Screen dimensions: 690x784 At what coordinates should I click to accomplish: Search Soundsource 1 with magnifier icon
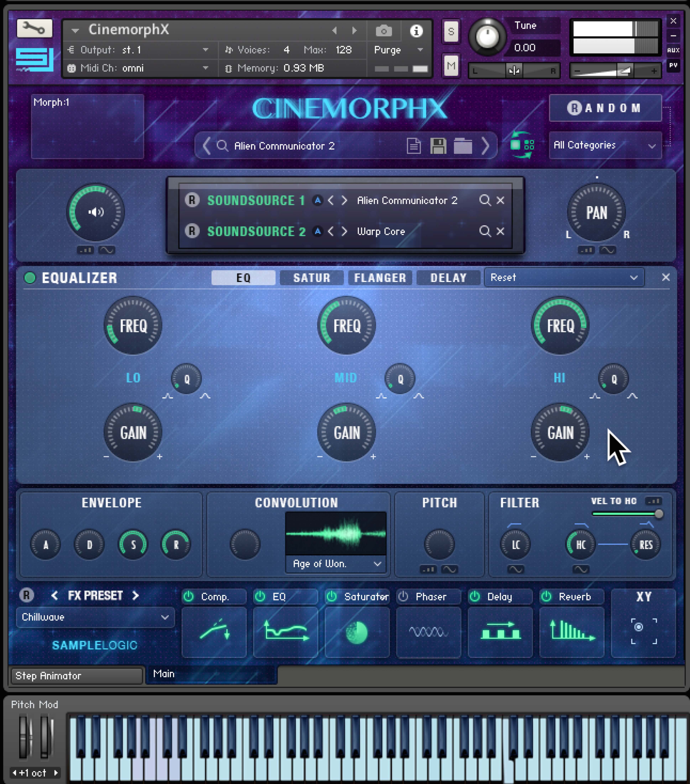[x=484, y=200]
